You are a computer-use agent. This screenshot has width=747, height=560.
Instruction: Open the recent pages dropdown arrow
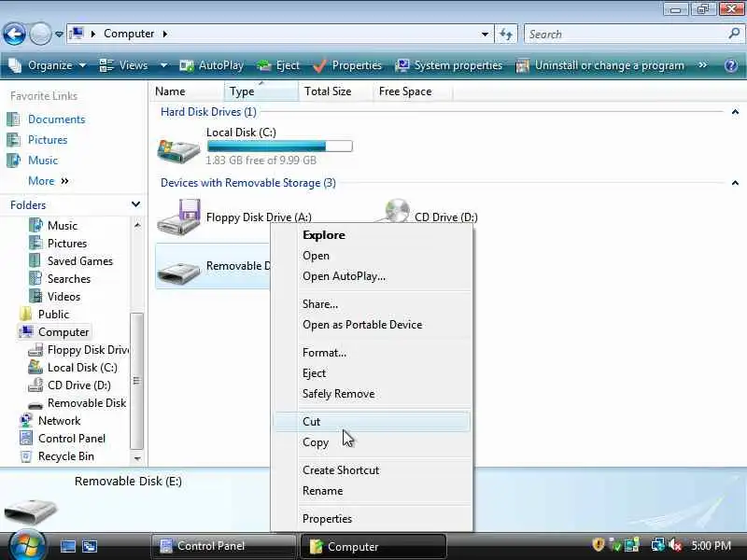(59, 35)
